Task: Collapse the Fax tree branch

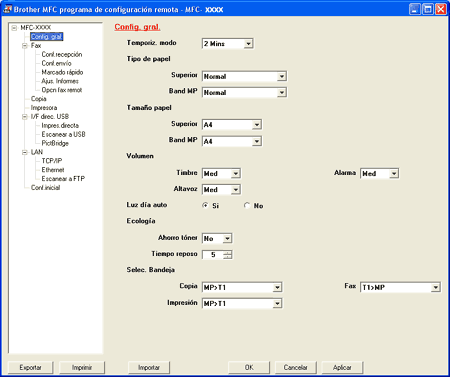Action: [x=25, y=46]
